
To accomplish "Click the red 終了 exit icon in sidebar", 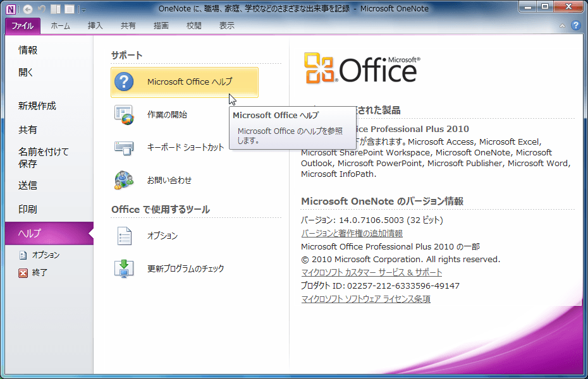I will click(x=23, y=273).
